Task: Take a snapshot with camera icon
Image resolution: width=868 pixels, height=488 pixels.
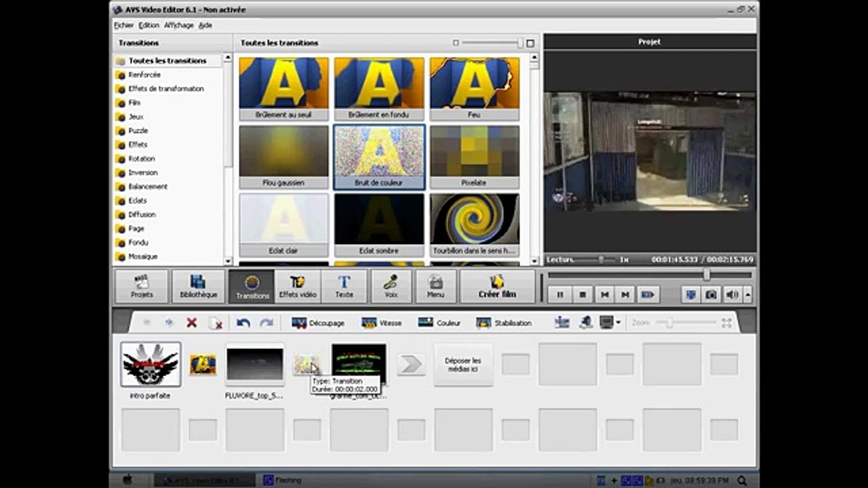Action: tap(711, 295)
